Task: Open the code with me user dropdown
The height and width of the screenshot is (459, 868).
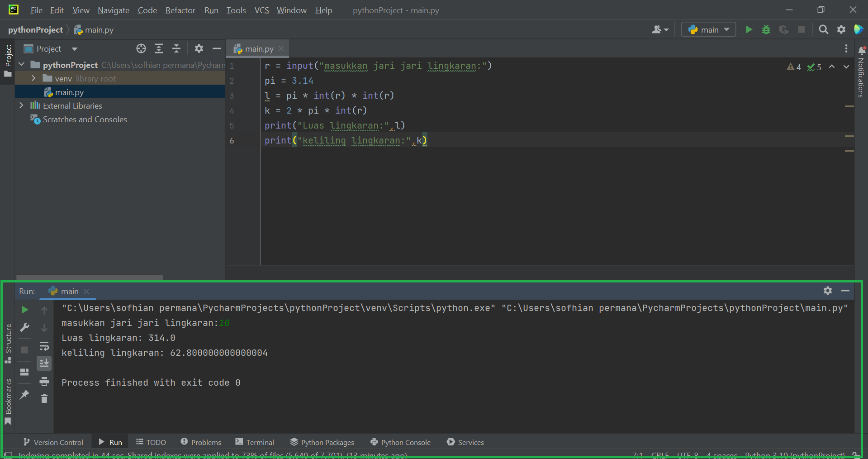Action: (660, 29)
